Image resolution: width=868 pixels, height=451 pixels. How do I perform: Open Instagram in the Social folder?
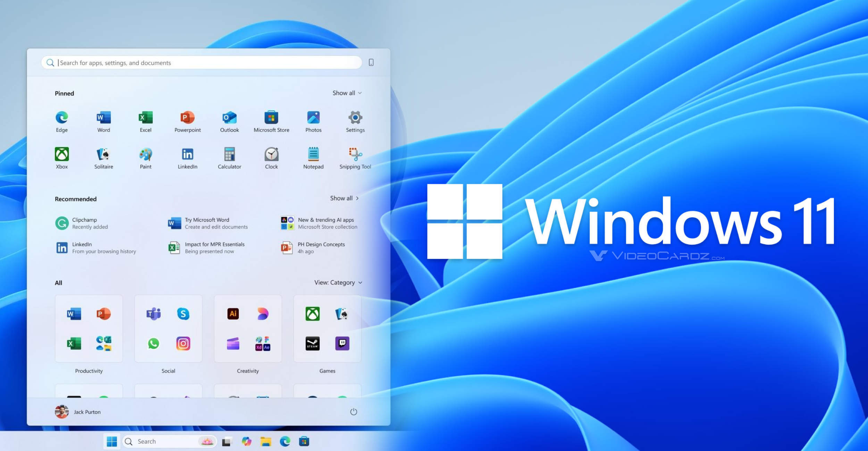tap(183, 343)
